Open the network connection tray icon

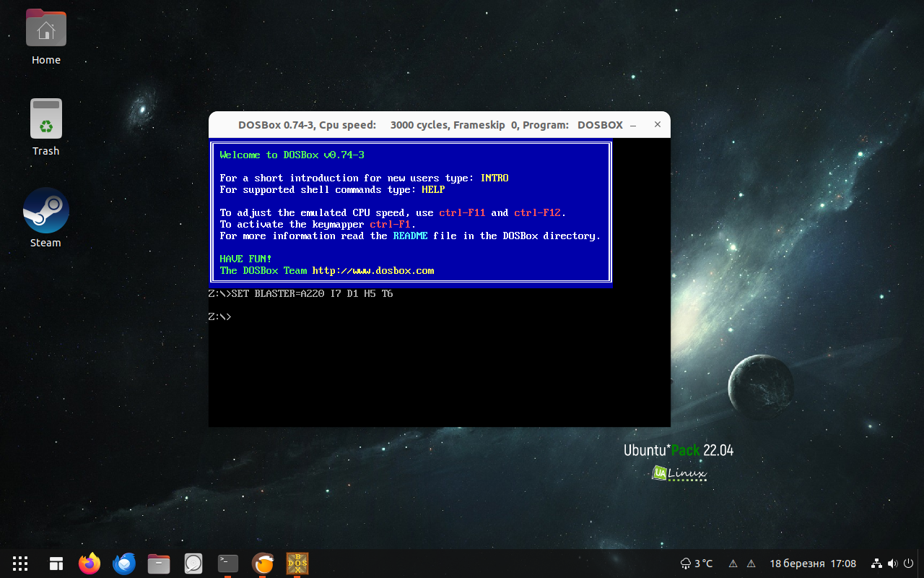[x=876, y=564]
